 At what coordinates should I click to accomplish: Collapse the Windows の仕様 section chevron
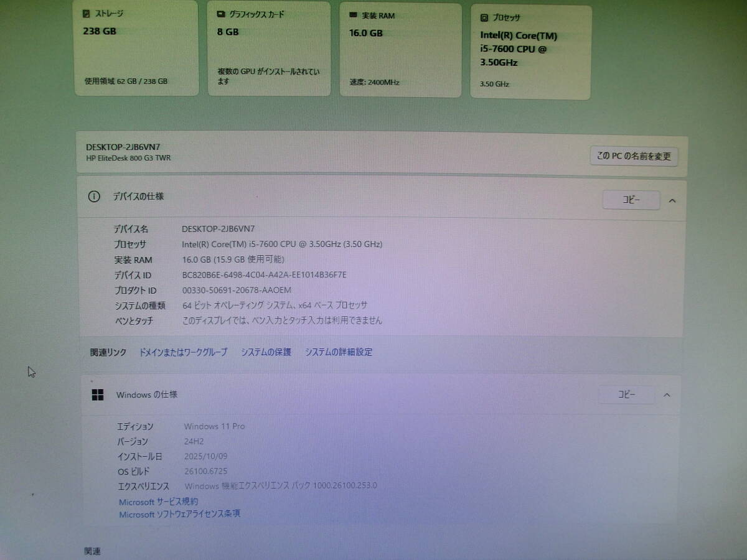tap(667, 395)
